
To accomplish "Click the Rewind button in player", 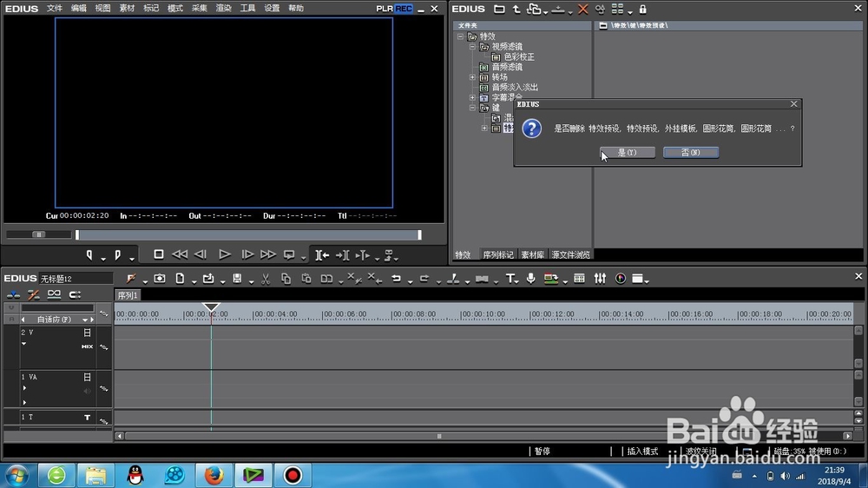I will 180,254.
